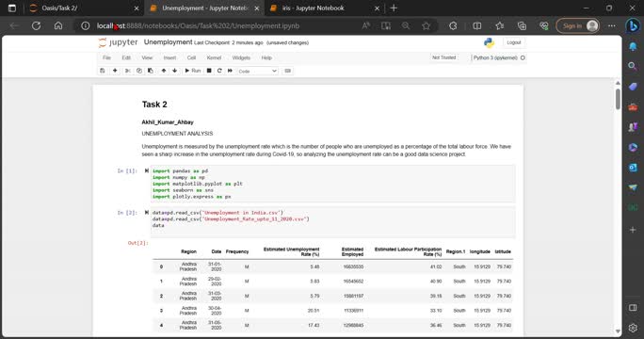
Task: Click the Not Trusted notebook indicator
Action: tap(444, 57)
